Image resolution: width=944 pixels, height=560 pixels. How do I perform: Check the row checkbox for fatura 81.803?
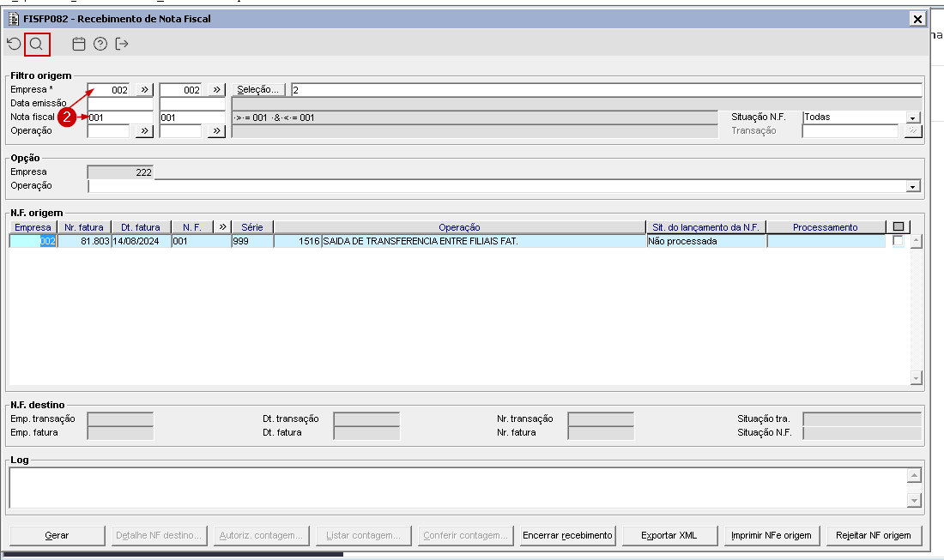tap(899, 241)
